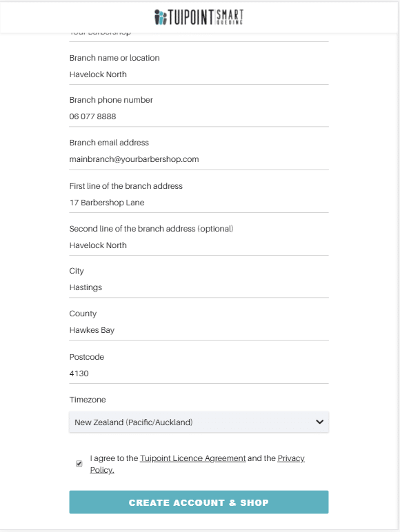Focus the Branch name or location field
Screen dimensions: 400x532
pos(199,74)
